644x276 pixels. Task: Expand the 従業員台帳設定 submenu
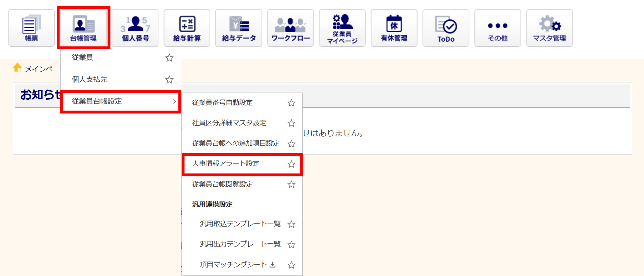click(121, 101)
